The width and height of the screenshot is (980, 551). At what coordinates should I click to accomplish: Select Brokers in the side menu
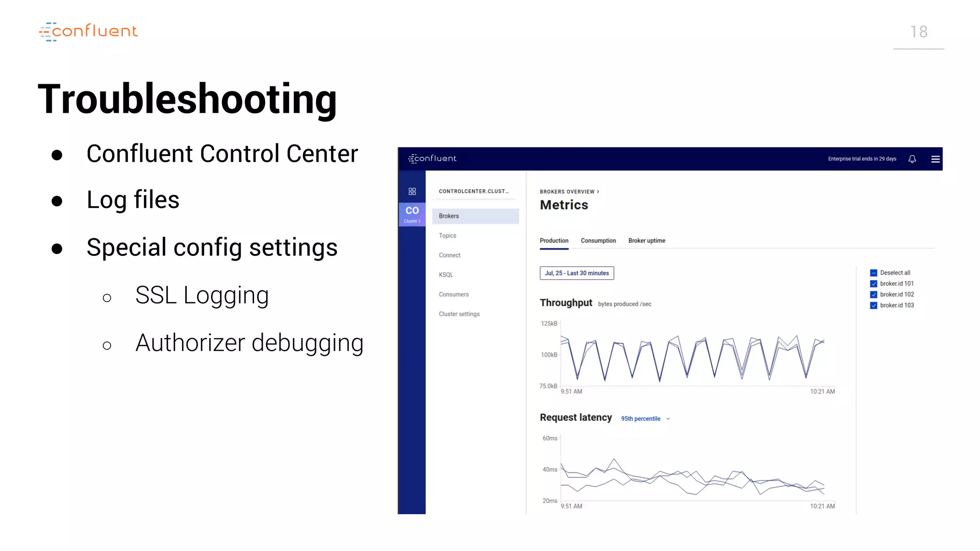[475, 216]
